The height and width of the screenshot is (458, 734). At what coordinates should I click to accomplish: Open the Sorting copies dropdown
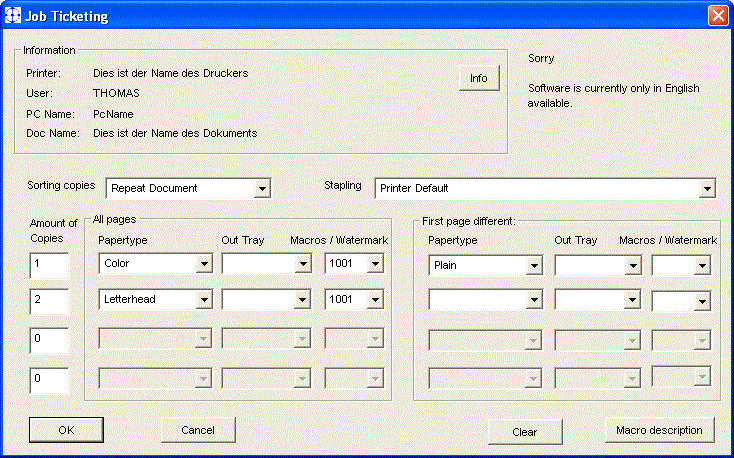(261, 188)
